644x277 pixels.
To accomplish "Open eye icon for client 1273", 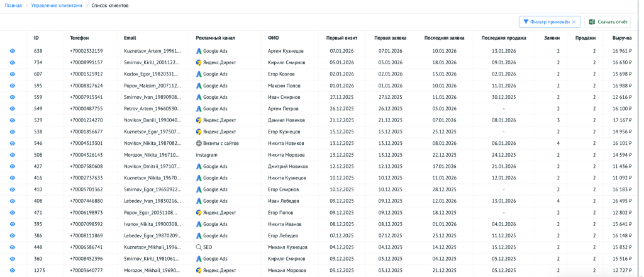I will pos(12,271).
